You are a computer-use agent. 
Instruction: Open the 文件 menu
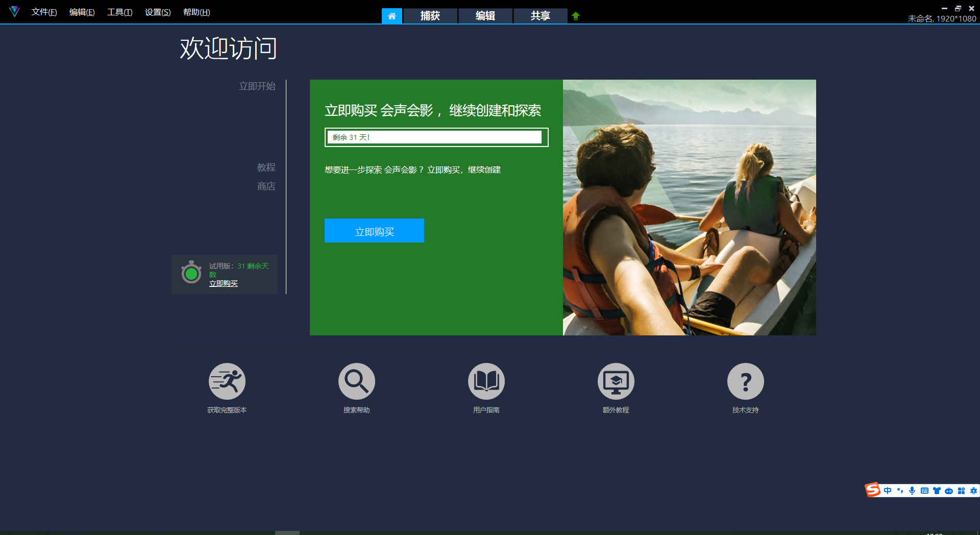[x=44, y=12]
